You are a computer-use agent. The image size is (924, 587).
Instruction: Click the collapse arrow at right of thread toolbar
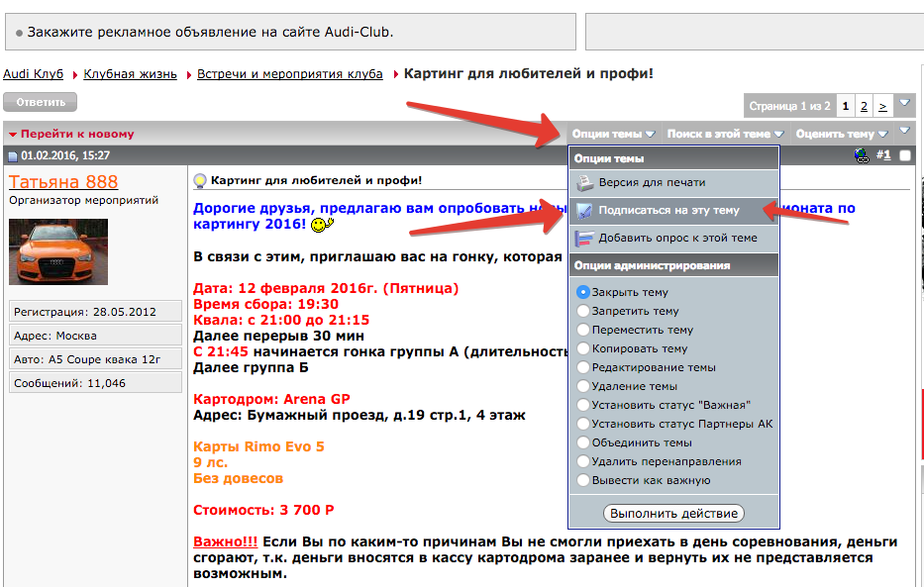[x=904, y=131]
